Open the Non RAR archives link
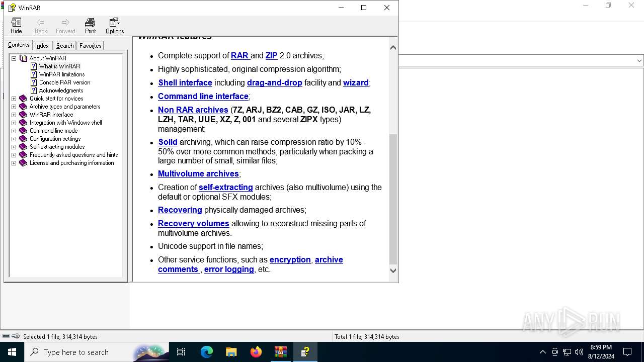 193,110
